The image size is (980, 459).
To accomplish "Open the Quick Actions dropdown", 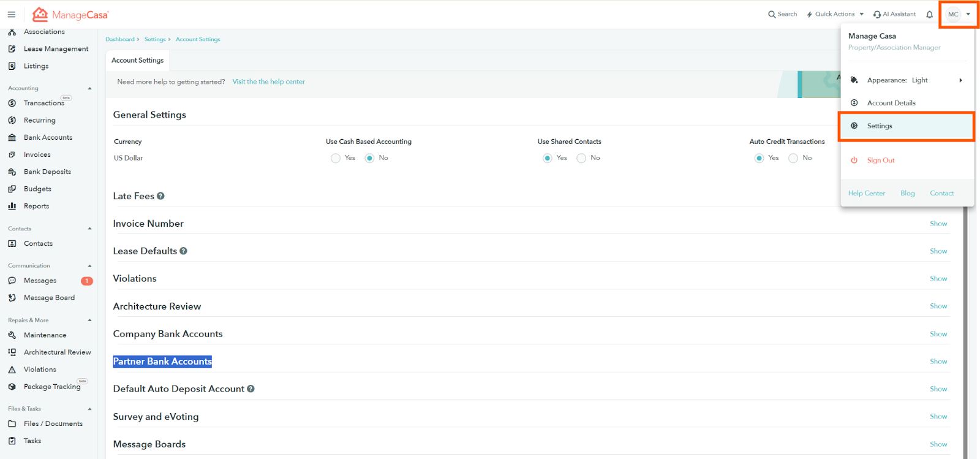I will pos(835,14).
